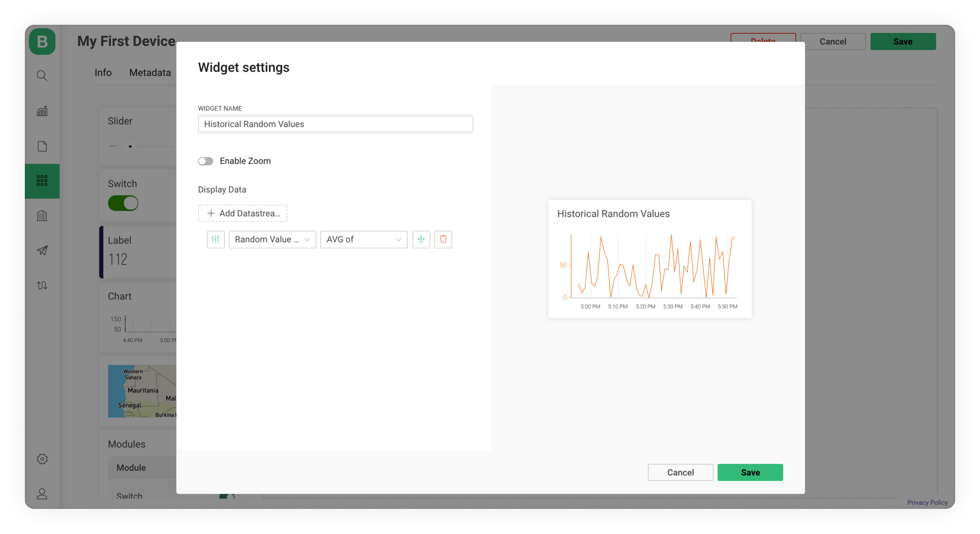Turn off the green Switch widget
The height and width of the screenshot is (534, 980).
coord(123,203)
